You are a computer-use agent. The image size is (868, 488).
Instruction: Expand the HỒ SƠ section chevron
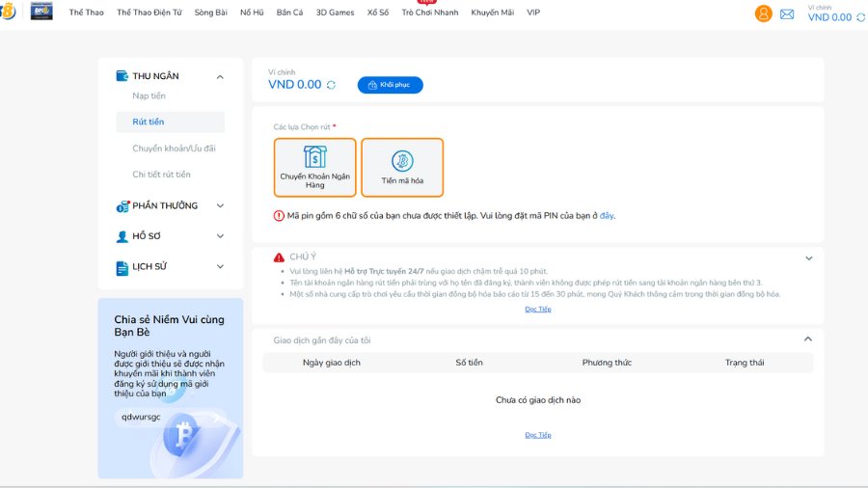pos(220,236)
